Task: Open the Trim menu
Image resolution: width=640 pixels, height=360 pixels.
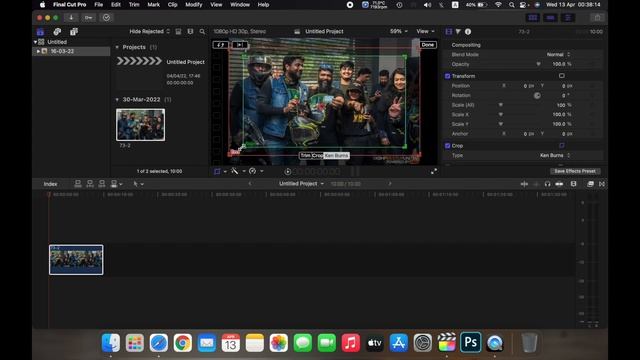Action: point(134,5)
